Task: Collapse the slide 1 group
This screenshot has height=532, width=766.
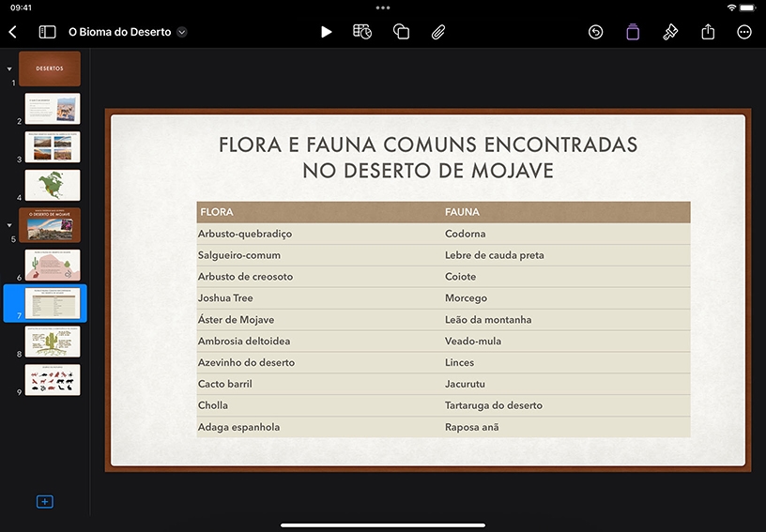Action: [x=9, y=68]
